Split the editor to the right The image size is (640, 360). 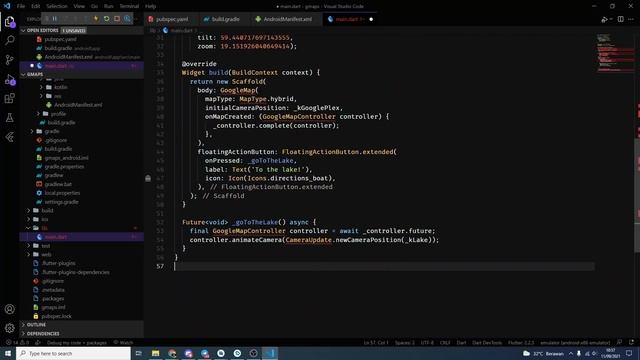(620, 19)
